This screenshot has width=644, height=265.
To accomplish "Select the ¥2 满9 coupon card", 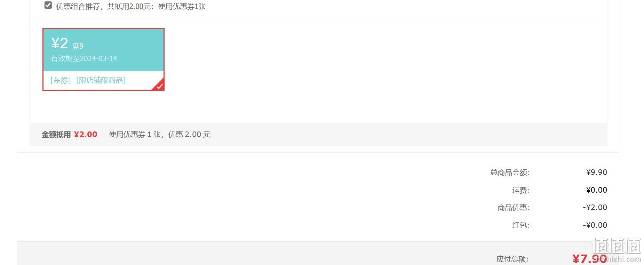I will click(x=103, y=59).
